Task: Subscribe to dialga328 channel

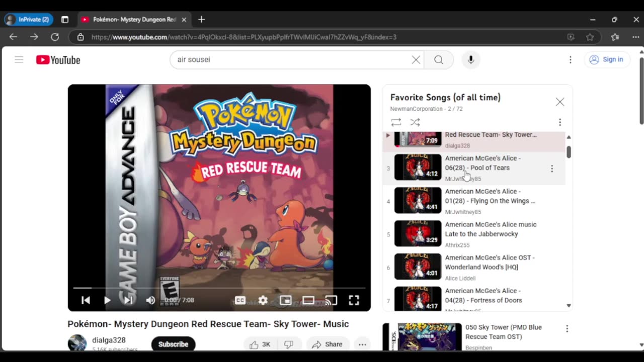Action: click(x=173, y=344)
